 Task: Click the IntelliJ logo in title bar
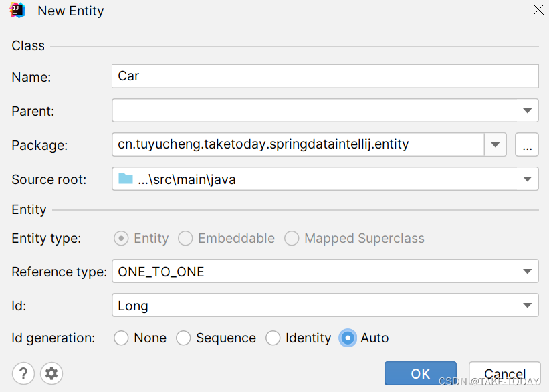point(18,11)
